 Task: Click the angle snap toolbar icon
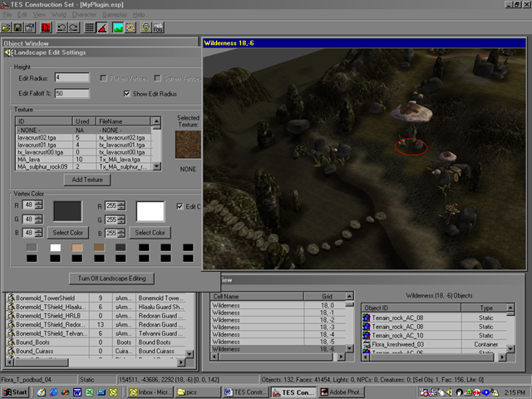coord(101,27)
